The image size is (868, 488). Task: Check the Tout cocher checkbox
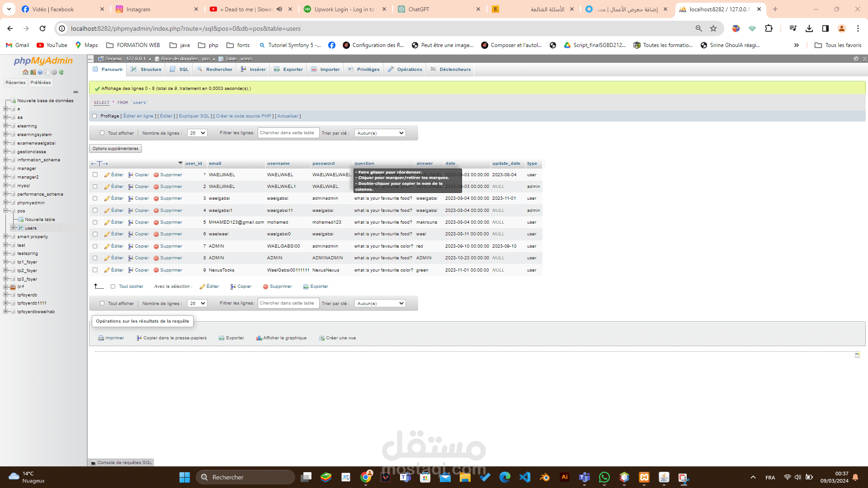[113, 286]
